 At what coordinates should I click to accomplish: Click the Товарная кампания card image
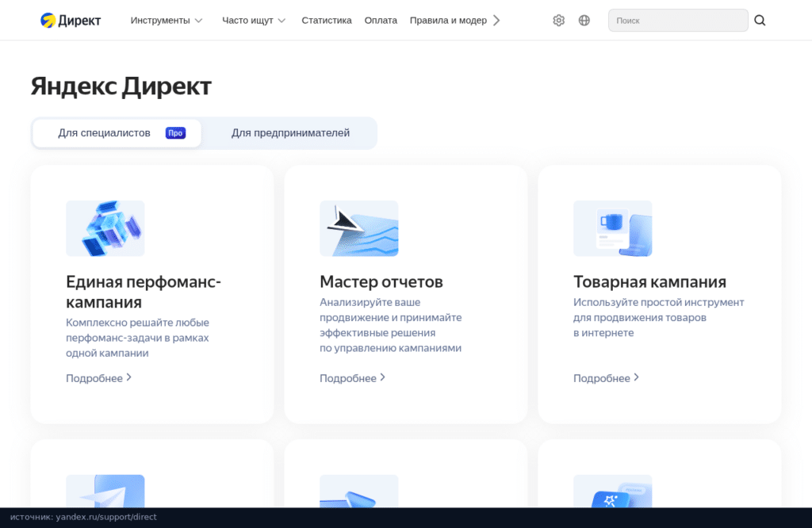[613, 228]
